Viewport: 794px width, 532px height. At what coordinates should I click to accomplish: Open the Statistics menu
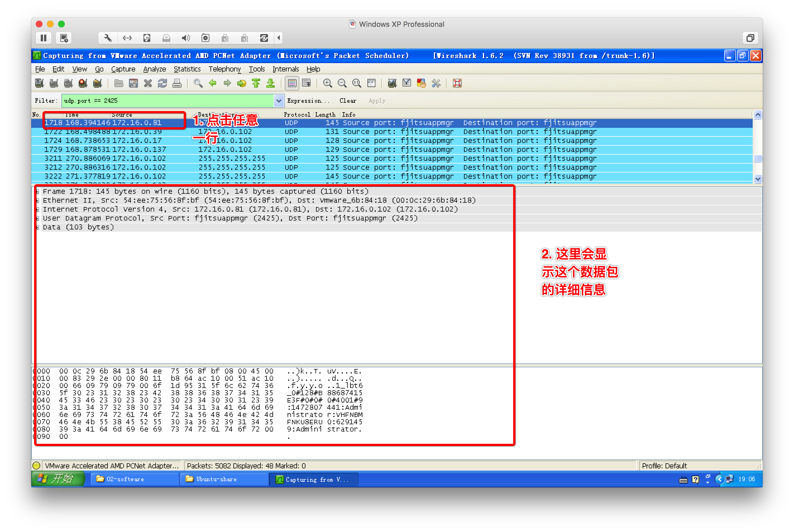coord(187,69)
